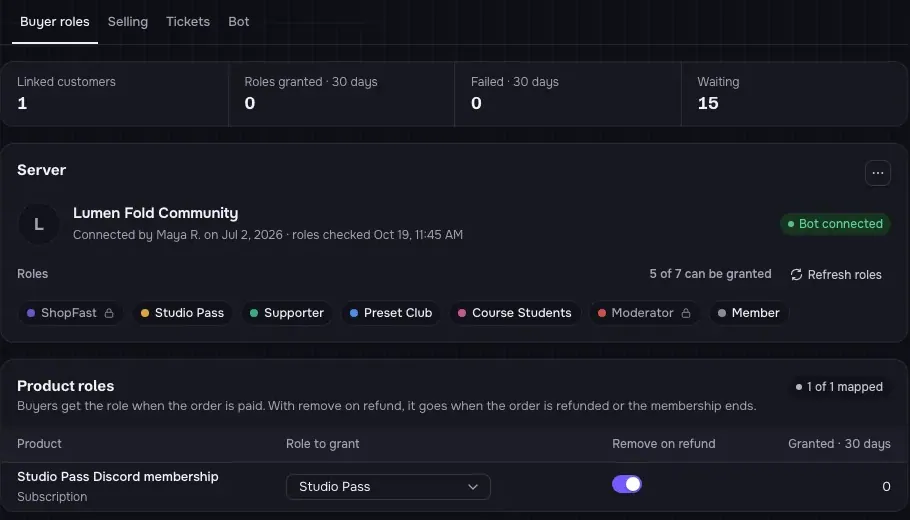Open the Studio Pass role to grant dropdown
910x520 pixels.
coord(388,487)
